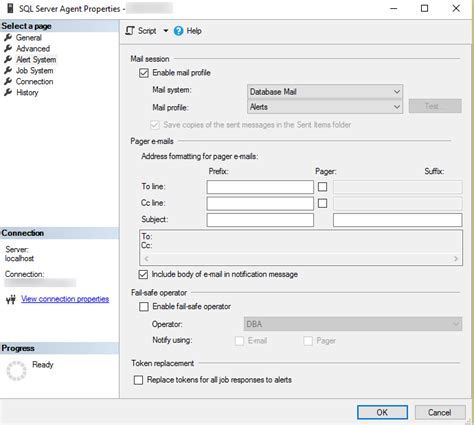Click the SQL Server Agent title icon

point(10,8)
